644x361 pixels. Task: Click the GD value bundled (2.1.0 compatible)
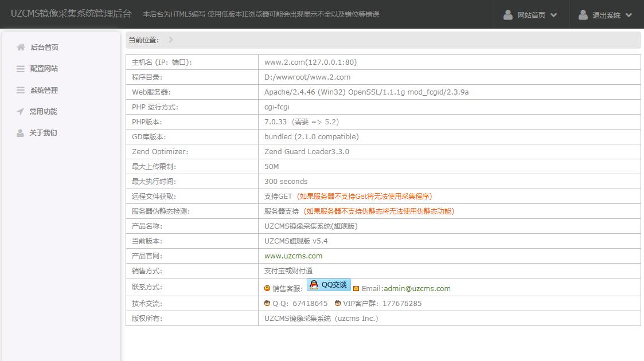[311, 137]
